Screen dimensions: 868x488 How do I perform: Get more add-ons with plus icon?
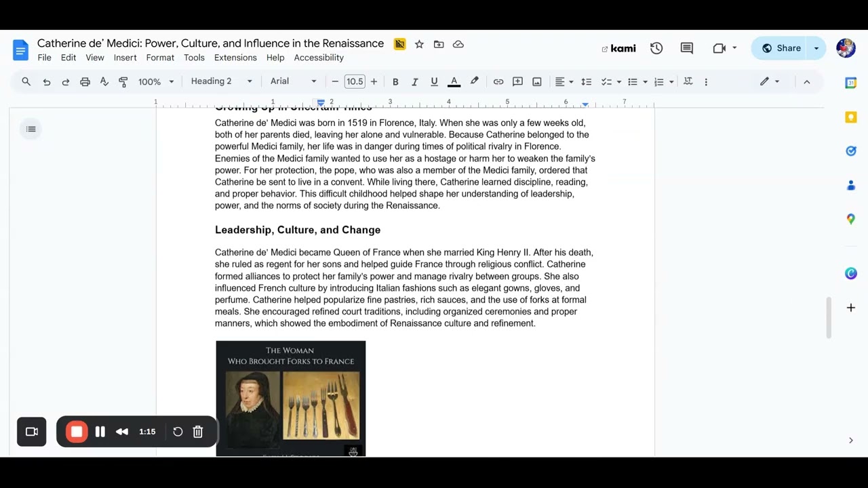point(851,308)
